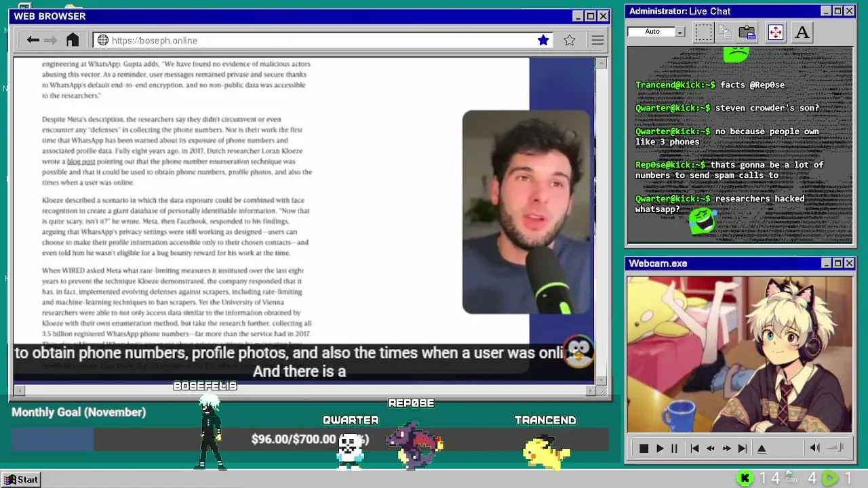The height and width of the screenshot is (488, 868).
Task: Minimize the Live Chat window
Action: point(826,11)
